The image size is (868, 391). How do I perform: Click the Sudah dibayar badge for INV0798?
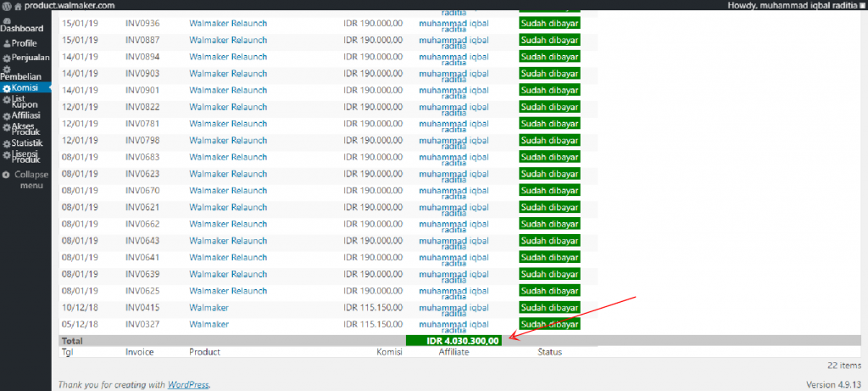(549, 140)
